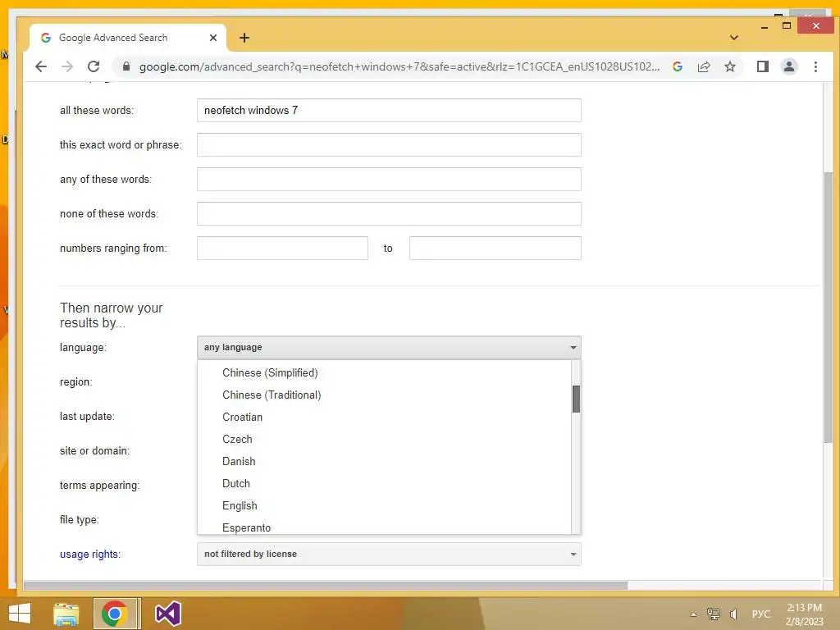The width and height of the screenshot is (840, 630).
Task: Open the Windows Start menu
Action: tap(20, 614)
